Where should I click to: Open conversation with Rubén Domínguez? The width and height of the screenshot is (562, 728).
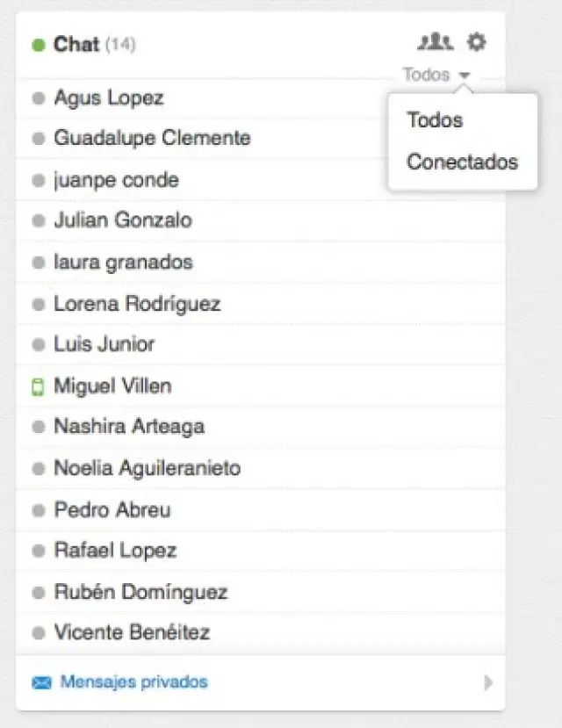click(140, 592)
